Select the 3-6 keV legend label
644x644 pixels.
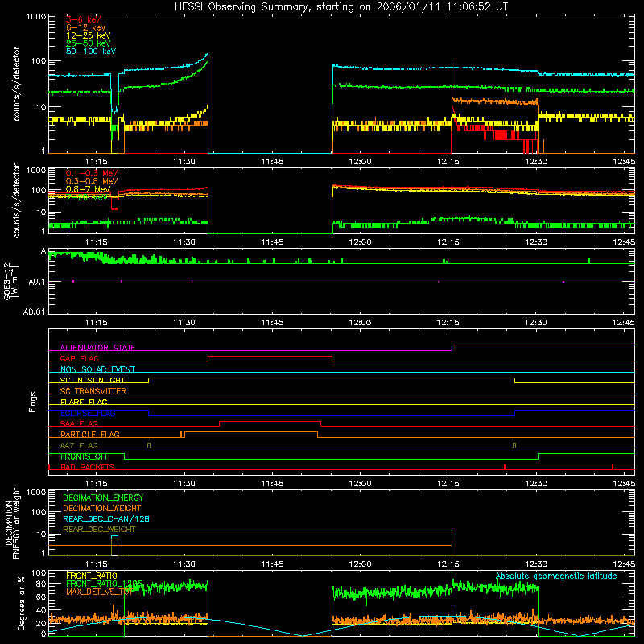coord(84,19)
